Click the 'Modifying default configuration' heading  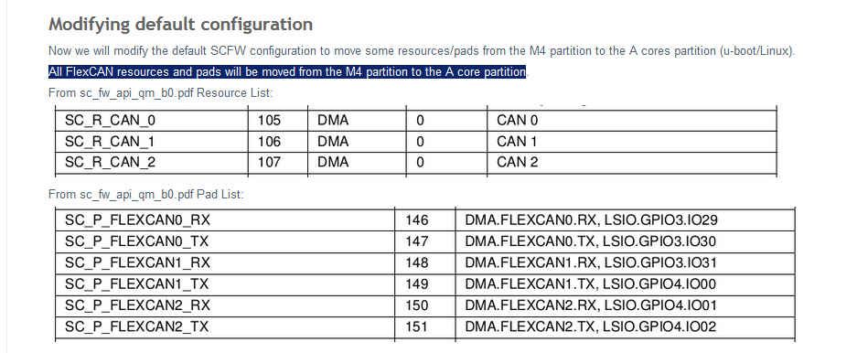(180, 25)
